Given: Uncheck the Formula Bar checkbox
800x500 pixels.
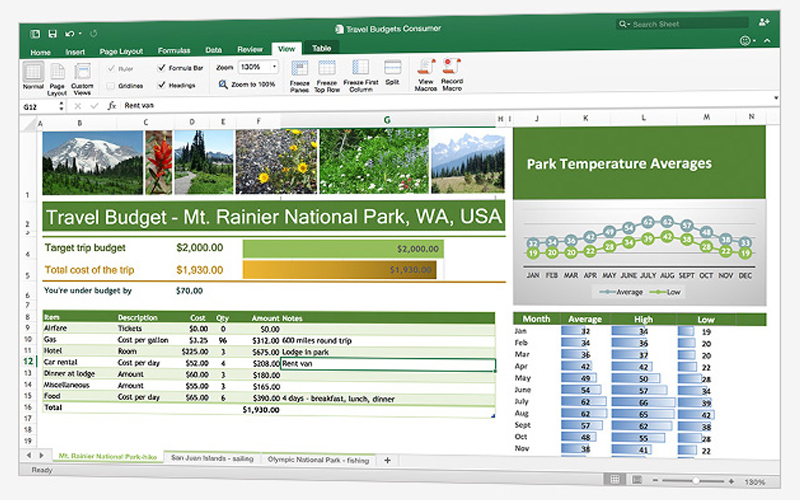Looking at the screenshot, I should (161, 67).
